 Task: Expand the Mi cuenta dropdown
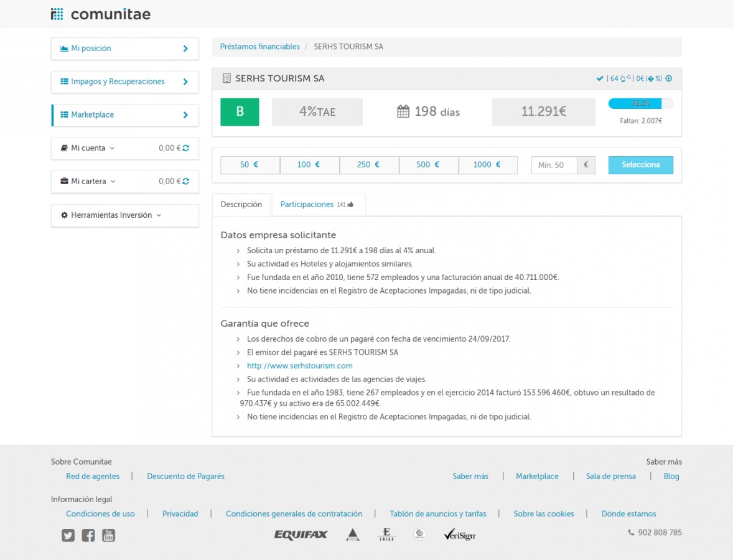pyautogui.click(x=92, y=148)
